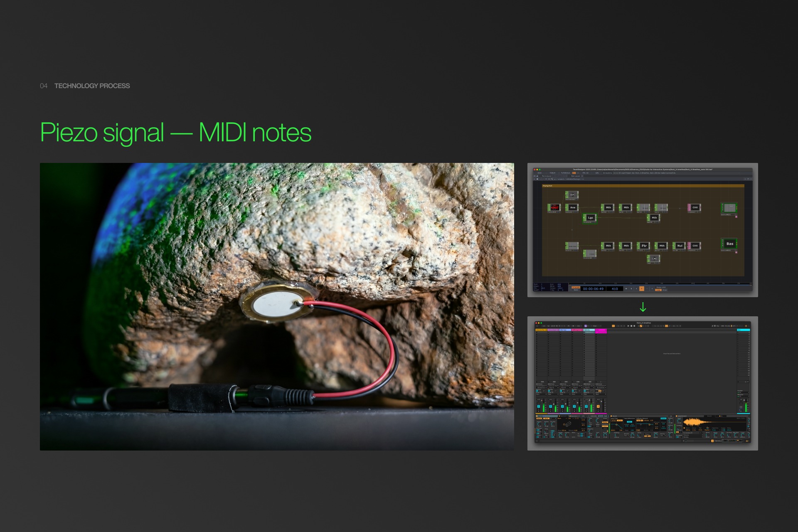Open the TUTORIALS menu in TouchDesigner
Screen dimensions: 798x532
[566, 173]
